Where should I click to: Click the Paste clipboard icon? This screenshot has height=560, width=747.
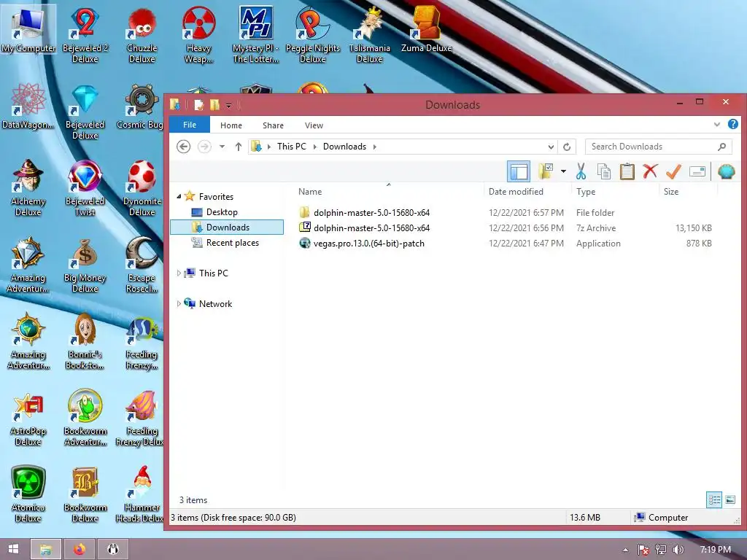[x=627, y=171]
